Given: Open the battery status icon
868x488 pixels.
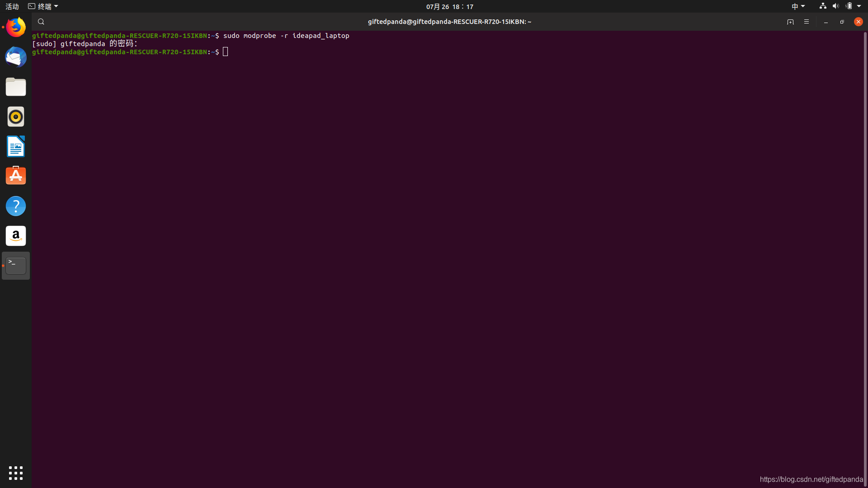Looking at the screenshot, I should pyautogui.click(x=849, y=6).
